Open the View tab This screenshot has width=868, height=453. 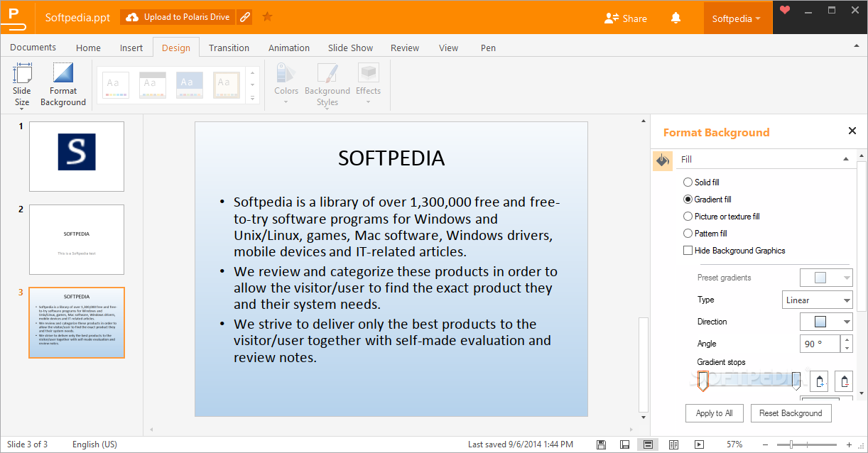pos(448,48)
